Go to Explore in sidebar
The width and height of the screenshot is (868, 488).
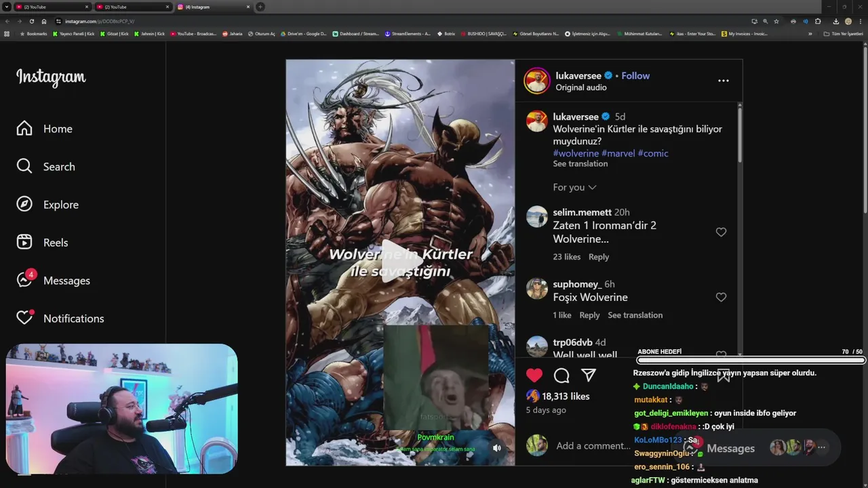click(47, 205)
